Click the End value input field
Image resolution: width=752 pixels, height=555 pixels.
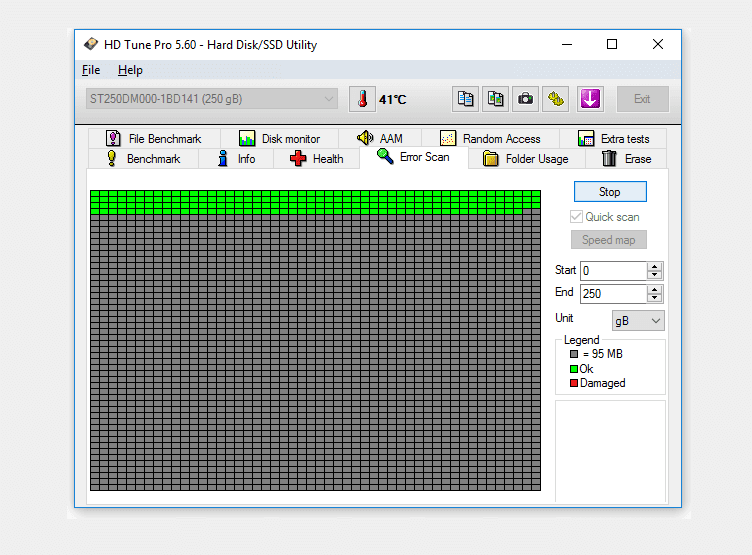[x=613, y=294]
